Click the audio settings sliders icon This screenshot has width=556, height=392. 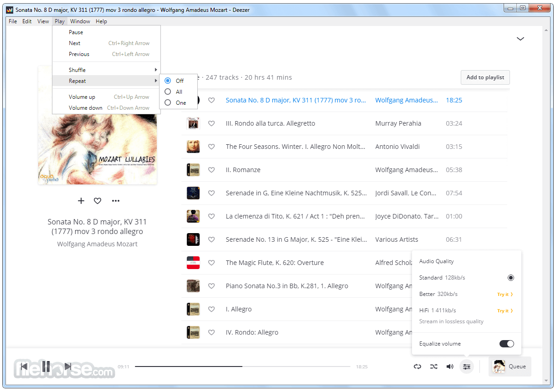[467, 367]
